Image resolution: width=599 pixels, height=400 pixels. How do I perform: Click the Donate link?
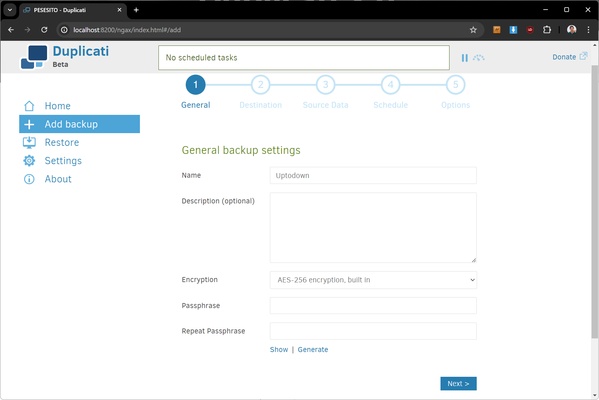[x=564, y=57]
